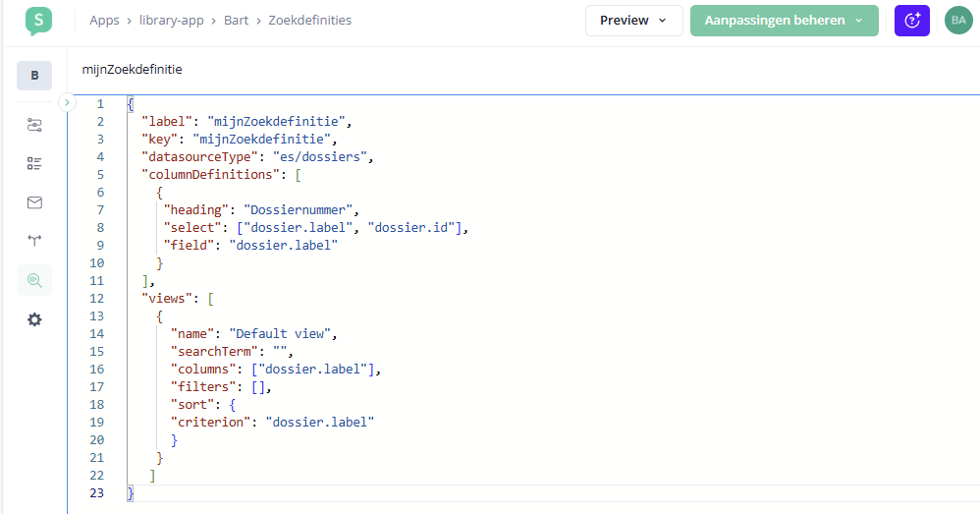Open the branching flow icon in sidebar
This screenshot has width=980, height=514.
pos(34,241)
